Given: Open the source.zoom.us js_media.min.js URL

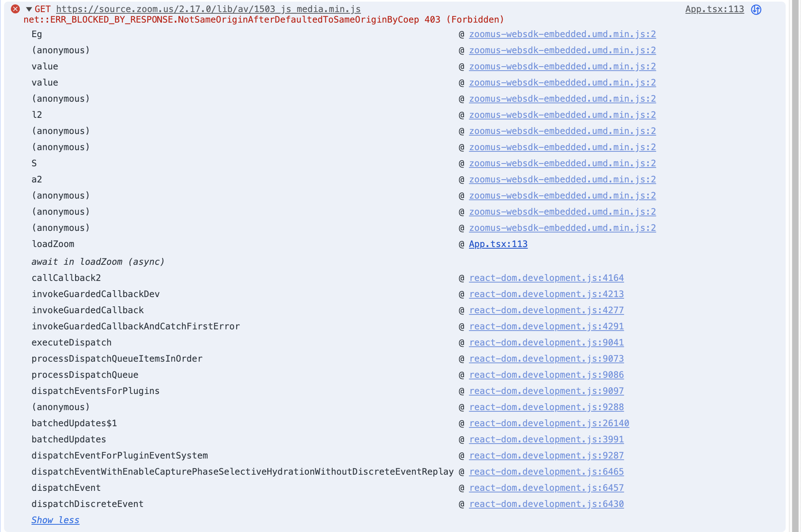Looking at the screenshot, I should 208,9.
